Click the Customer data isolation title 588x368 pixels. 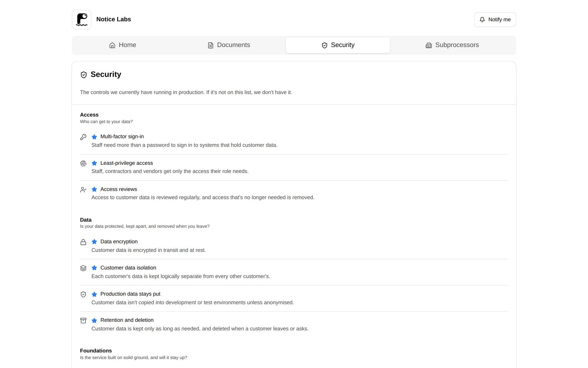(x=128, y=268)
